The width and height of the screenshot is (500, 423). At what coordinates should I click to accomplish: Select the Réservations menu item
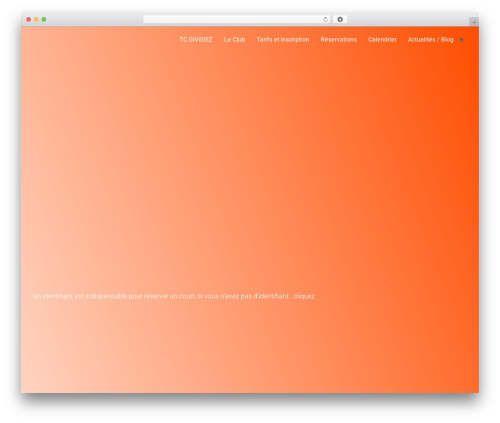coord(338,40)
